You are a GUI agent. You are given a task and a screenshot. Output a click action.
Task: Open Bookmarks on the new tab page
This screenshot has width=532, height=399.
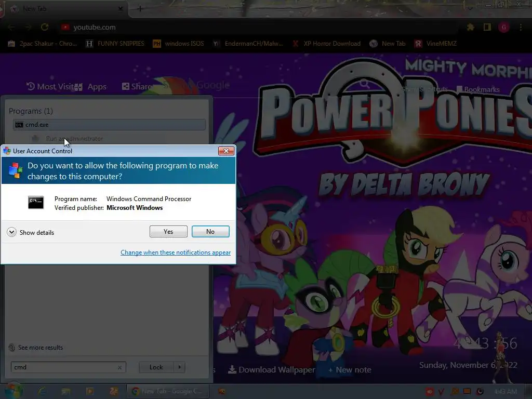point(478,89)
